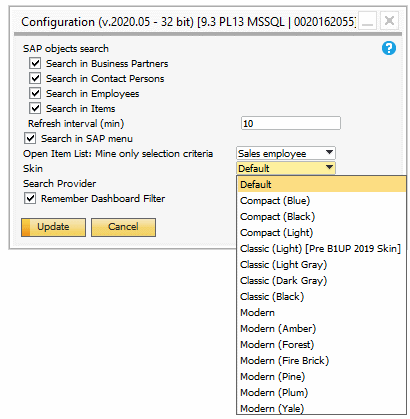Toggle Remember Dashboard Filter checkbox
410x419 pixels.
click(30, 198)
